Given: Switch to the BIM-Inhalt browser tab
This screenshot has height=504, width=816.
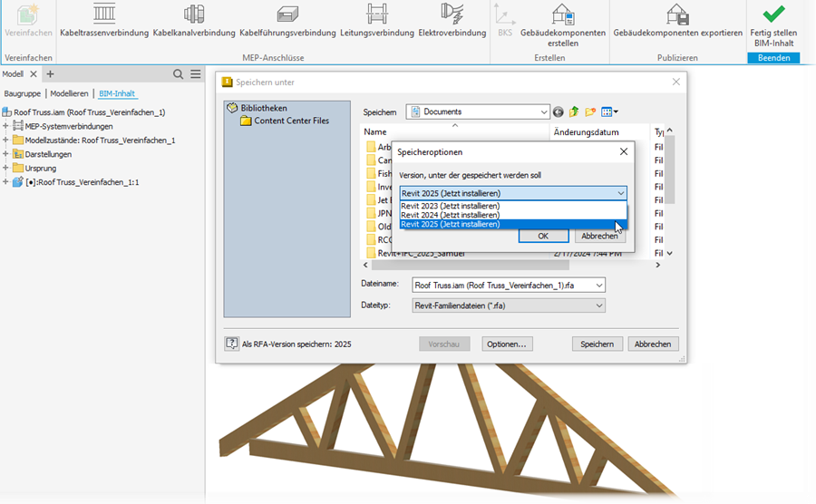Looking at the screenshot, I should (x=117, y=93).
